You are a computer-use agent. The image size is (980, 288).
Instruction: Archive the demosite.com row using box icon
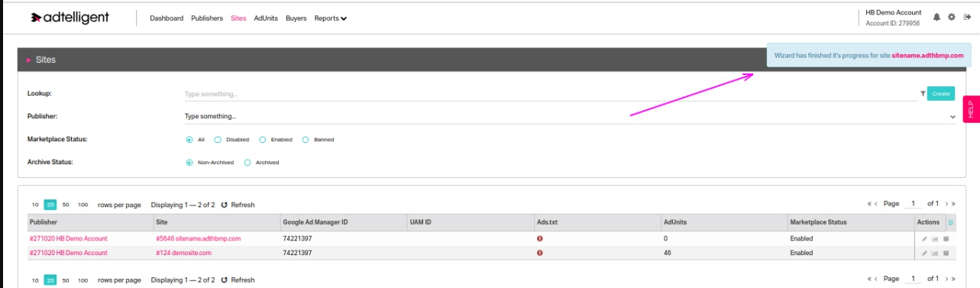(x=946, y=253)
